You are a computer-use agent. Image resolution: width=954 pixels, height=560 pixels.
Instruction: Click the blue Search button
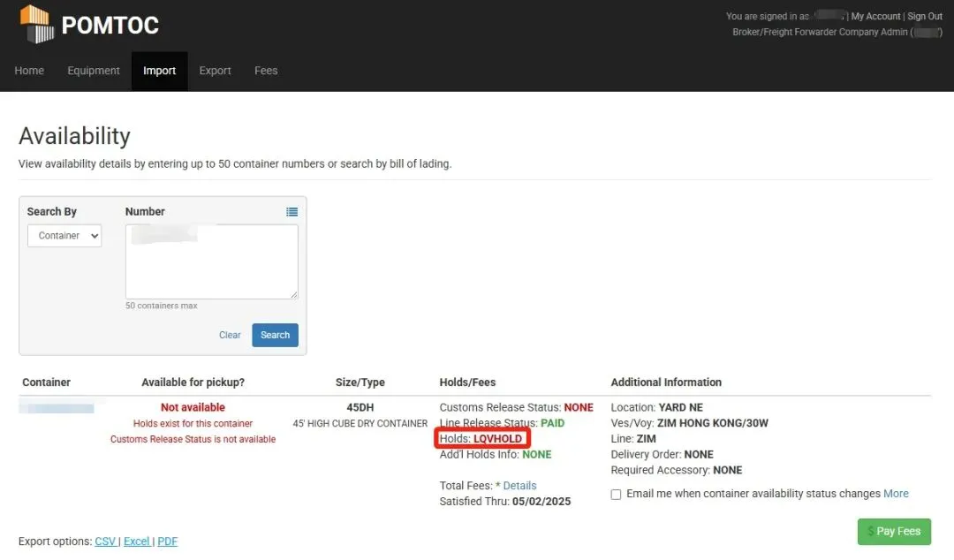pos(275,335)
